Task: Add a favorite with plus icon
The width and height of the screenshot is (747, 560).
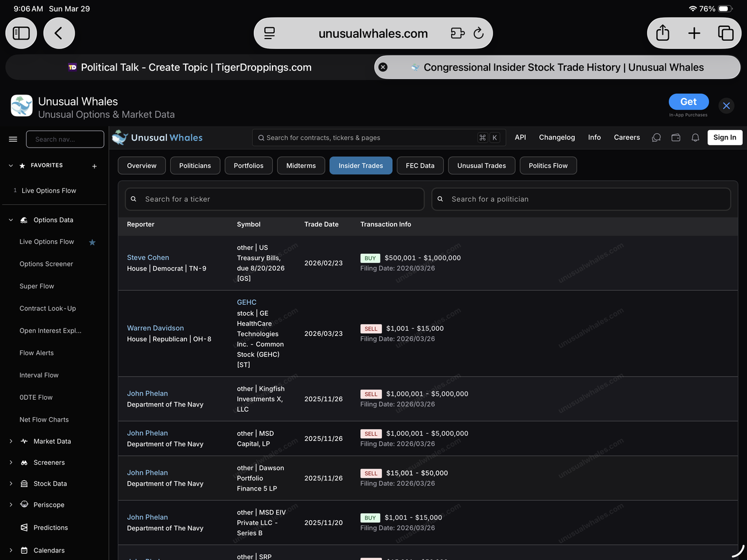Action: 95,166
